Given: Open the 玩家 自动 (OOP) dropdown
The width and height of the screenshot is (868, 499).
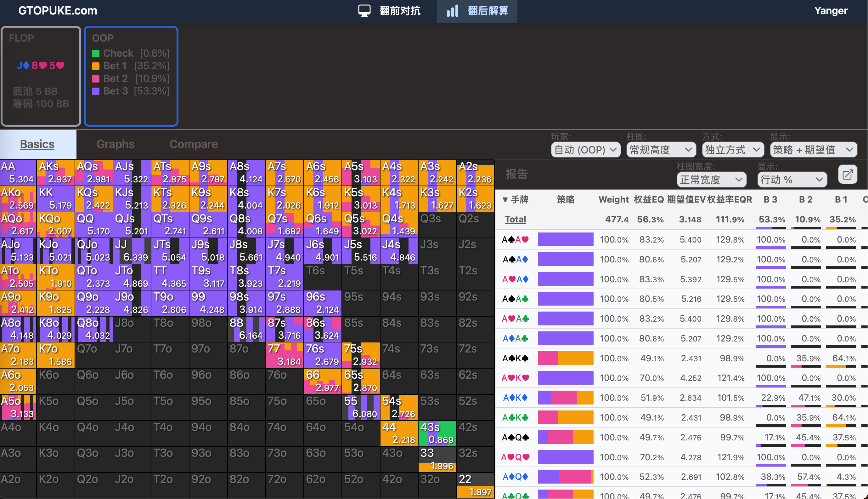Looking at the screenshot, I should (586, 150).
